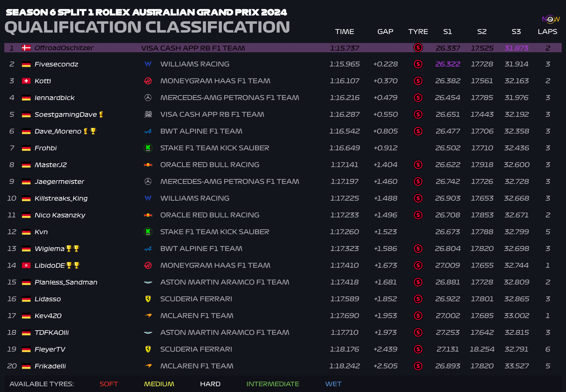The image size is (566, 392).
Task: Click the purple 31.873 sector three time
Action: point(516,48)
